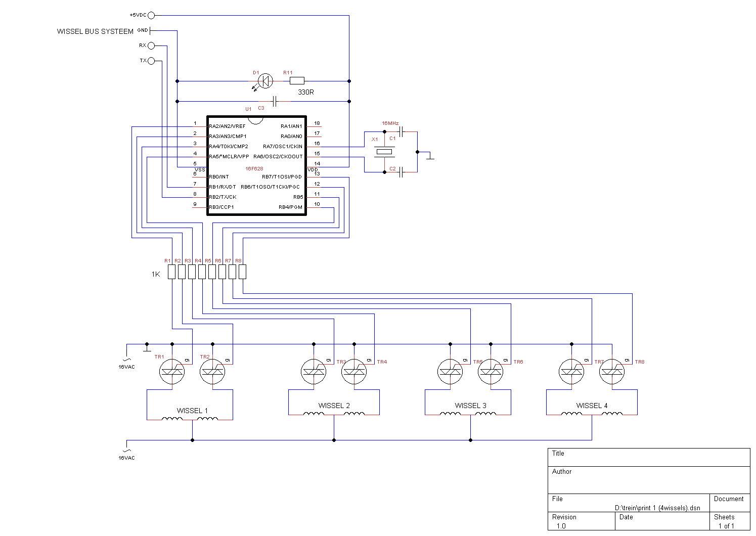Click the WISSEL 1 coil label

pyautogui.click(x=192, y=411)
